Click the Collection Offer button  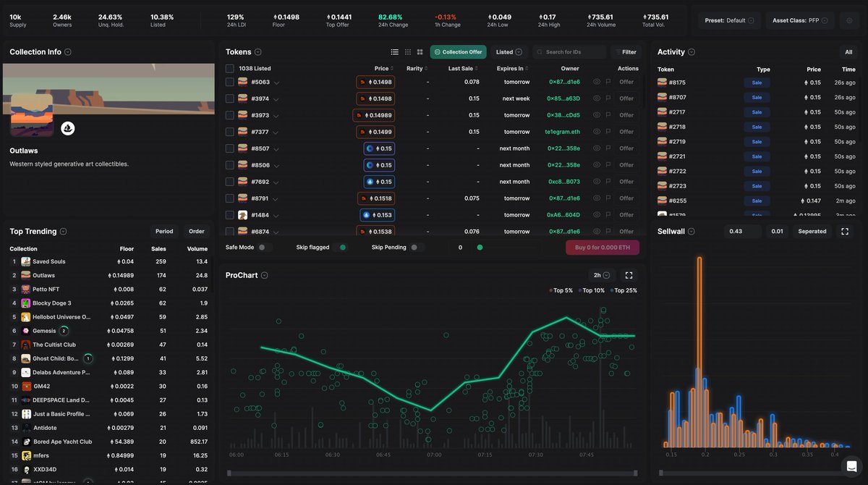coord(459,52)
